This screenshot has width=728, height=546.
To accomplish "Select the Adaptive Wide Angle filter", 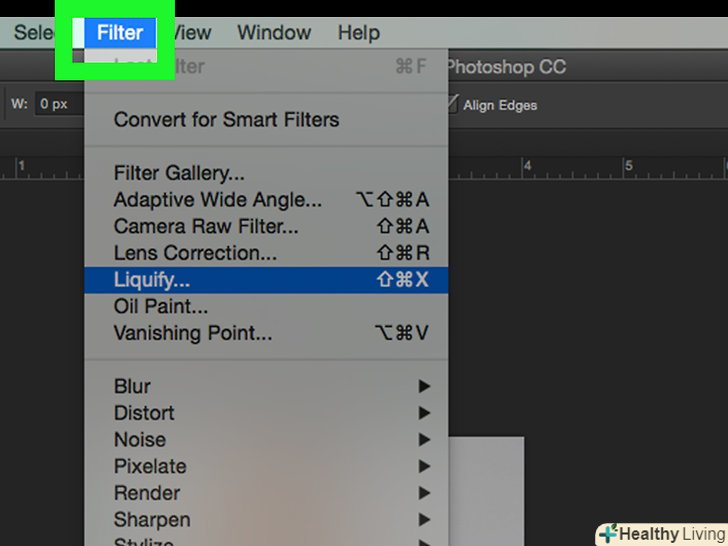I will click(x=218, y=200).
